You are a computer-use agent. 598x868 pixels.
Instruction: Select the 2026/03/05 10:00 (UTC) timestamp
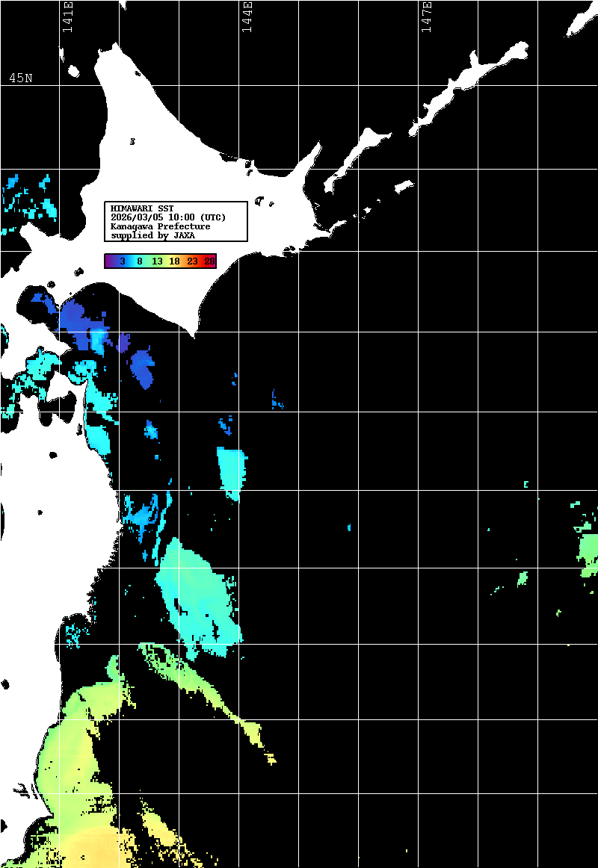[x=168, y=217]
